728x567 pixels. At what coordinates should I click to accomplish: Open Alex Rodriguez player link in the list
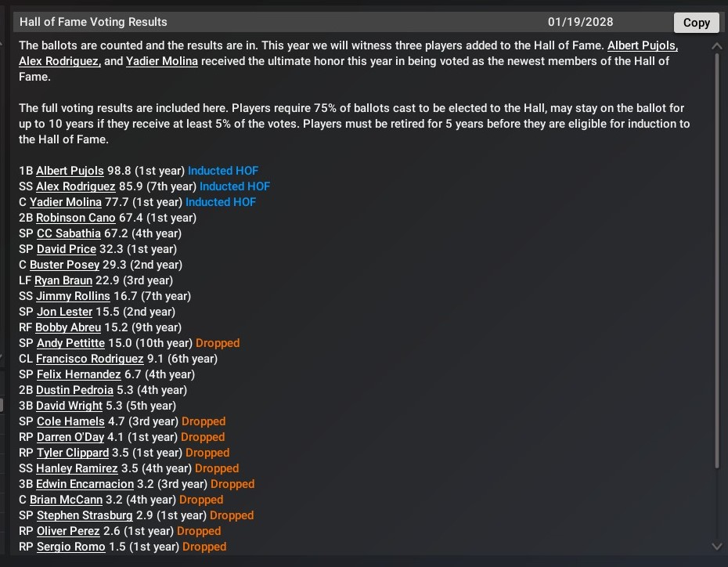(76, 186)
